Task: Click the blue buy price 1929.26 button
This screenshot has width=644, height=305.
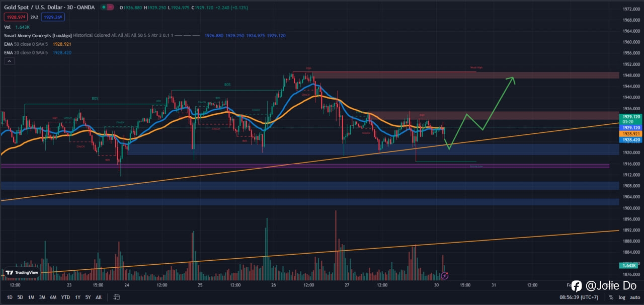Action: [x=53, y=17]
